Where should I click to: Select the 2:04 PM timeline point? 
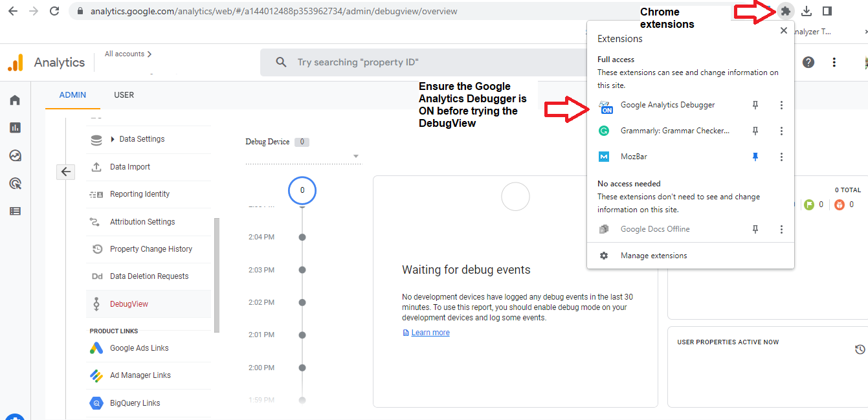pos(302,238)
